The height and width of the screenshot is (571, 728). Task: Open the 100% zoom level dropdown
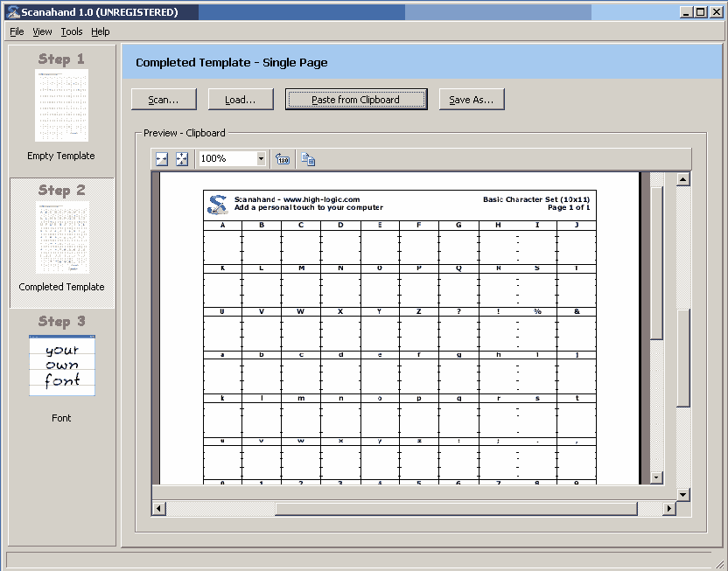click(261, 158)
